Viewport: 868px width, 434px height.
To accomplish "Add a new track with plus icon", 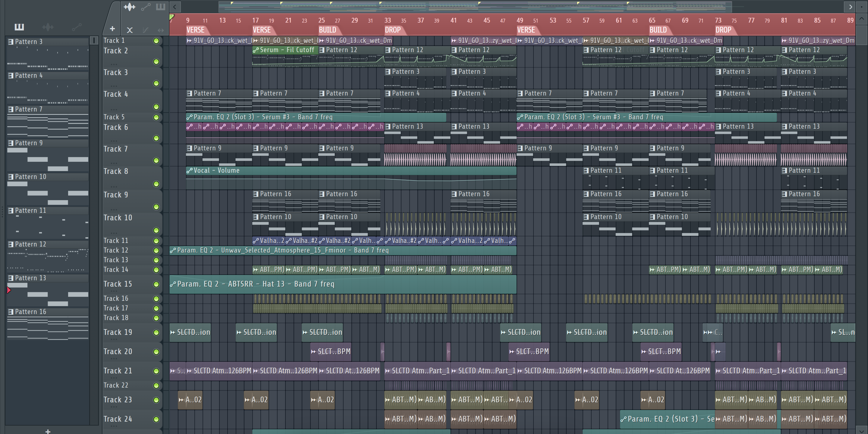I will click(x=112, y=29).
